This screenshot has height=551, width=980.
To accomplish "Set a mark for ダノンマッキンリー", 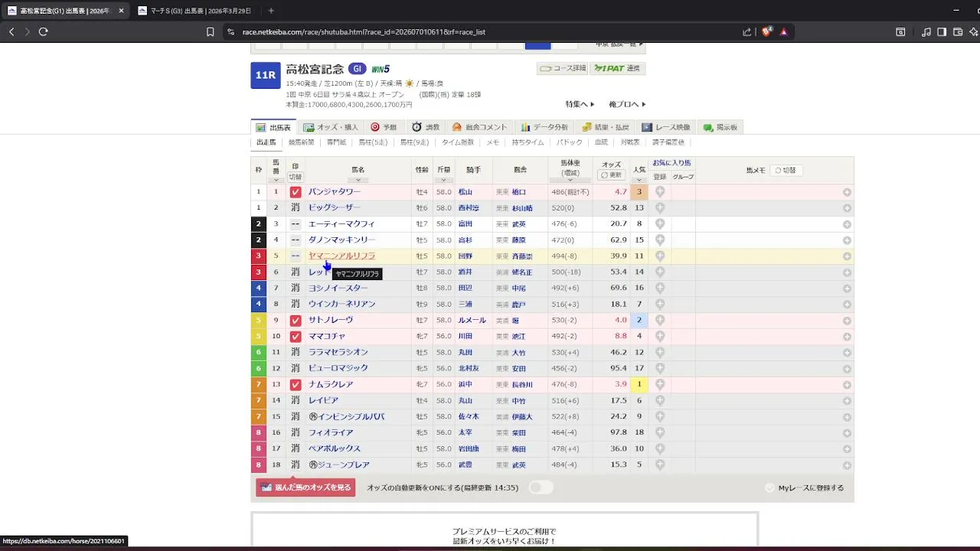I will [296, 240].
